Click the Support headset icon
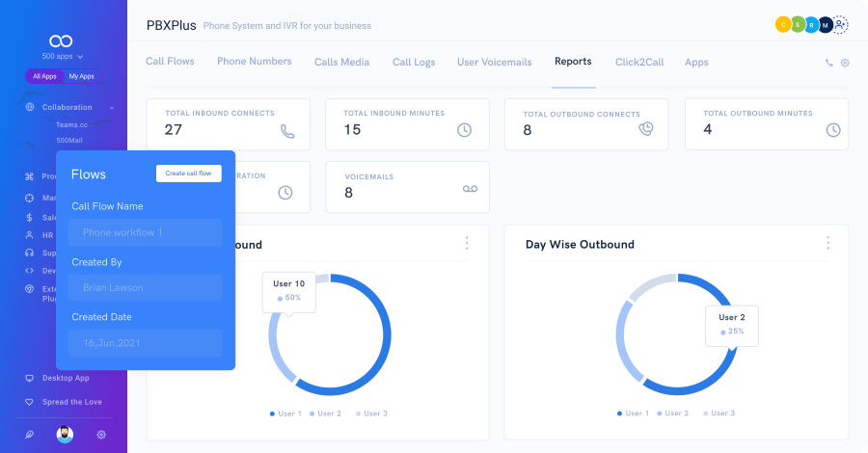 tap(29, 253)
